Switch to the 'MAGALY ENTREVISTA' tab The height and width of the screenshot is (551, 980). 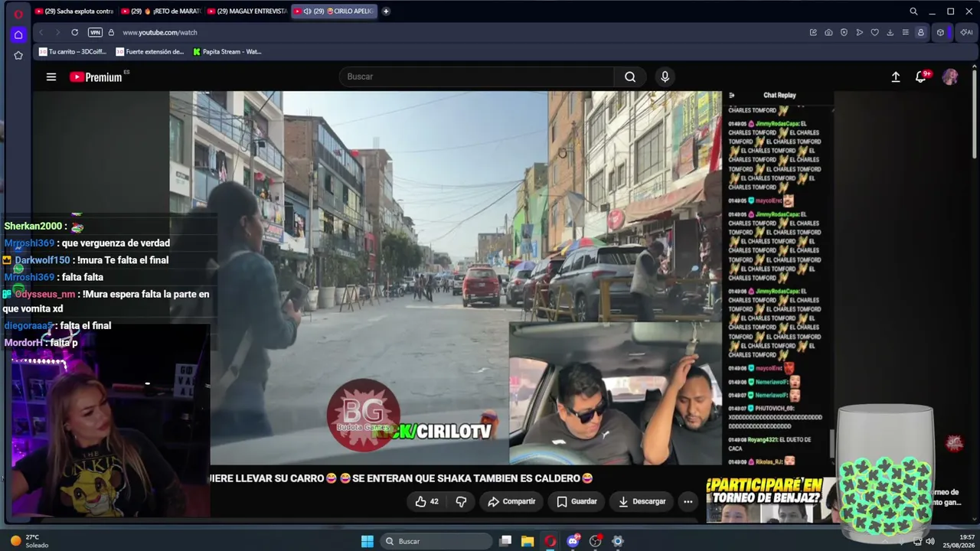pos(247,11)
